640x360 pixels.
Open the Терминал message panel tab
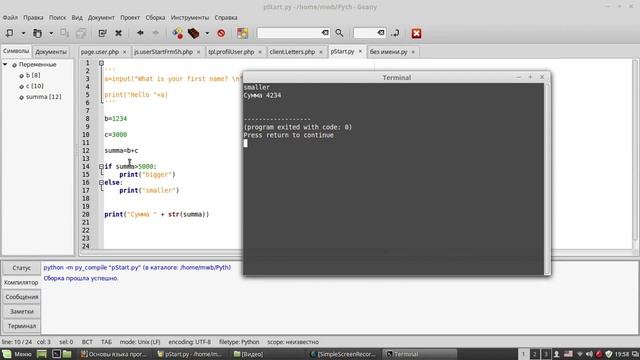[x=21, y=326]
